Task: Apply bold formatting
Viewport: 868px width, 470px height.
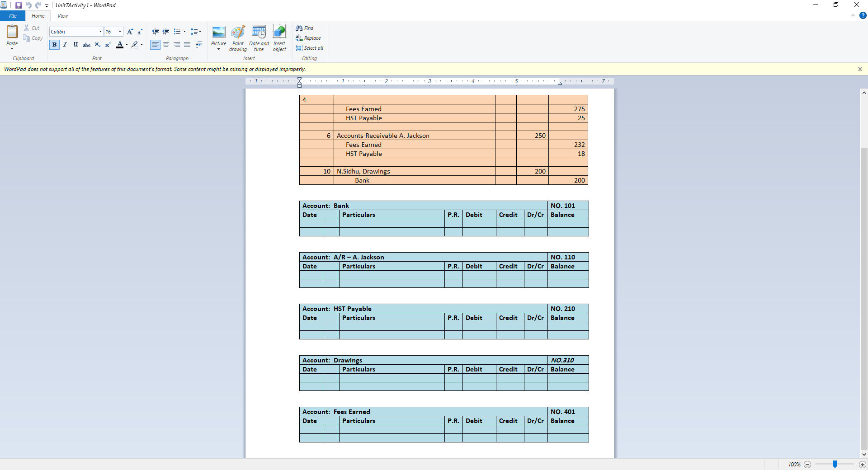Action: point(54,45)
